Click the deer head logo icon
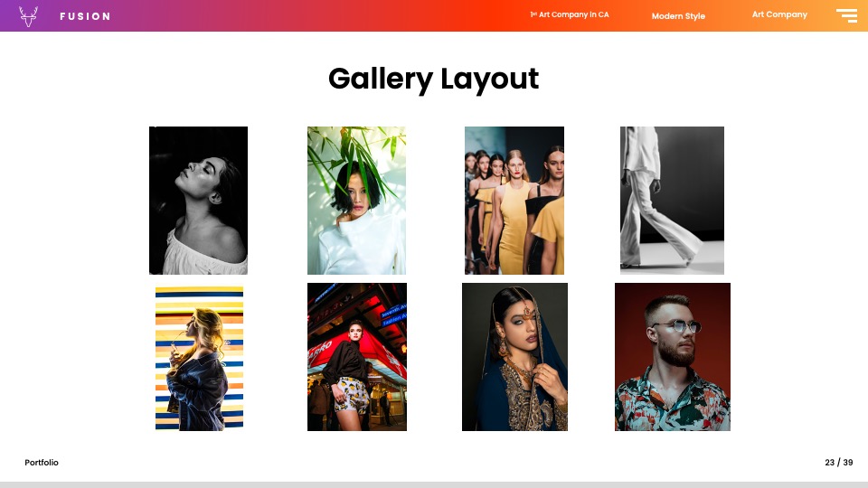Image resolution: width=868 pixels, height=488 pixels. [x=29, y=16]
